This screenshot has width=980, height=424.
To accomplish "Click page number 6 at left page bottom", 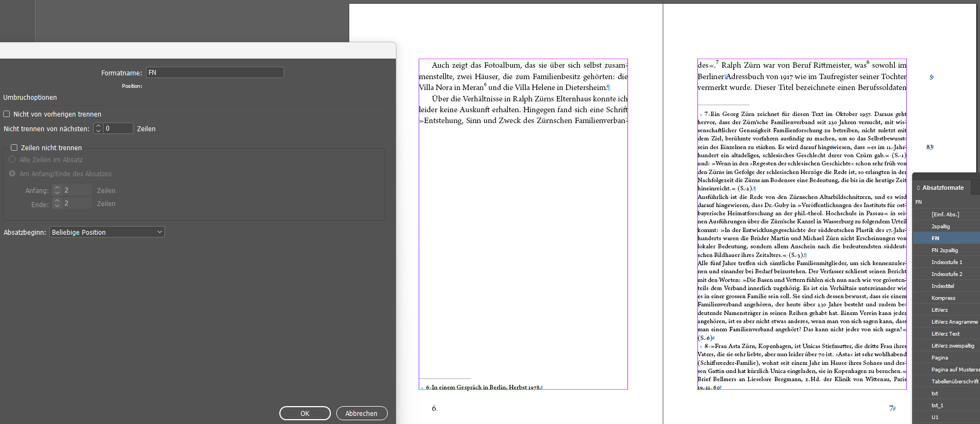I will [434, 408].
